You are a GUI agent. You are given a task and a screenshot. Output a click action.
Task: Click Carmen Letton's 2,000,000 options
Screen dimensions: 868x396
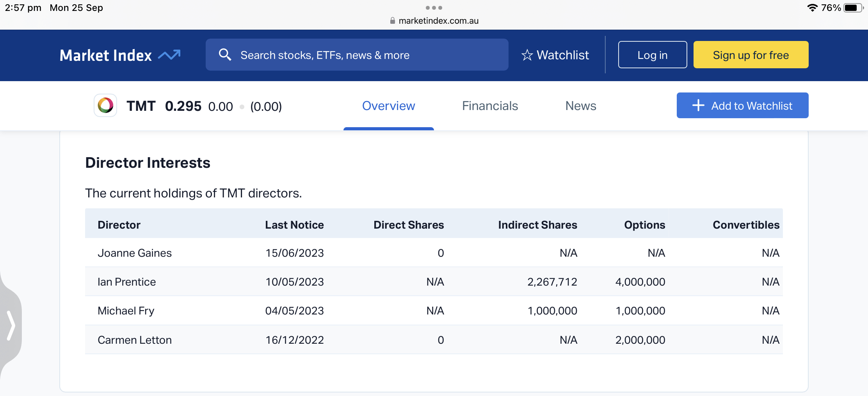640,340
